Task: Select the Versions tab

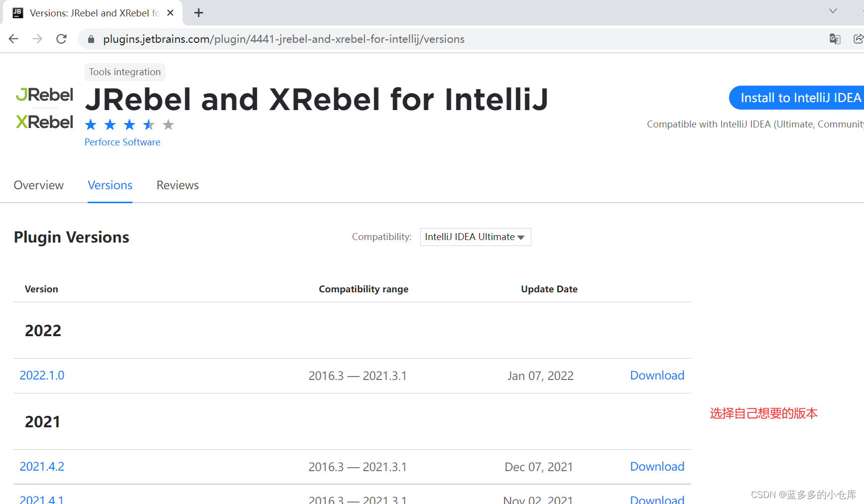Action: click(110, 185)
